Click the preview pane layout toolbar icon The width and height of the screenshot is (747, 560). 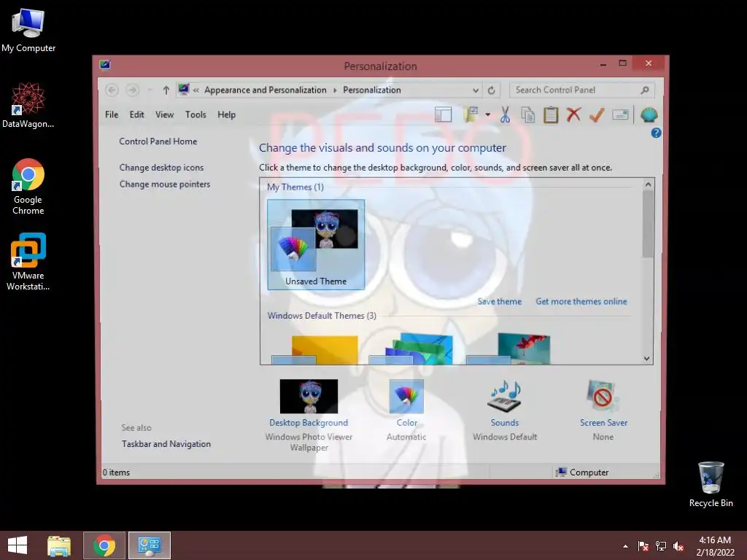click(x=443, y=114)
